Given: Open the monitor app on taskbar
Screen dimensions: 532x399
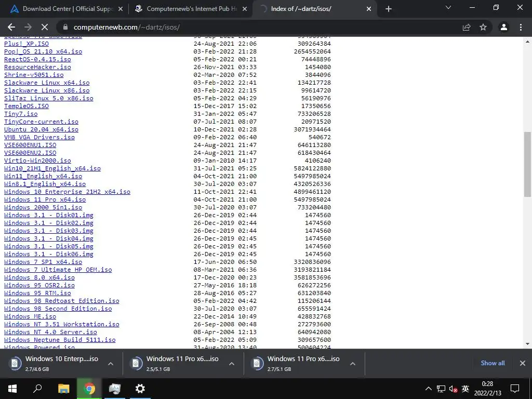Looking at the screenshot, I should point(115,389).
